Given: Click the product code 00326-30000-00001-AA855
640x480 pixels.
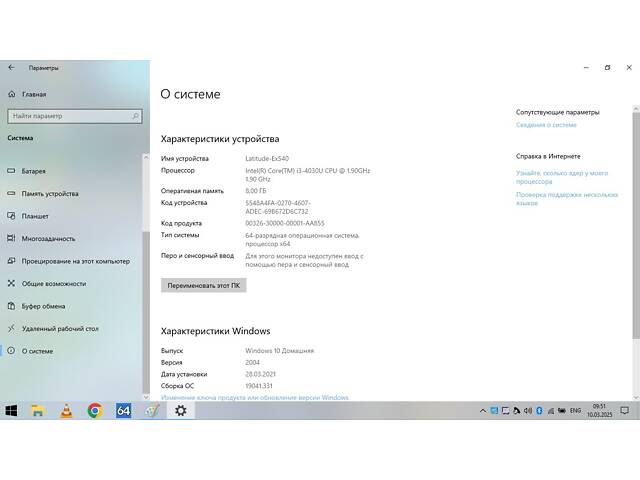Looking at the screenshot, I should 285,223.
